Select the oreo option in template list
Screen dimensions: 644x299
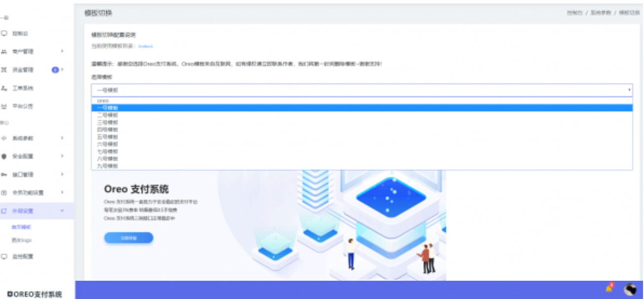pos(362,101)
